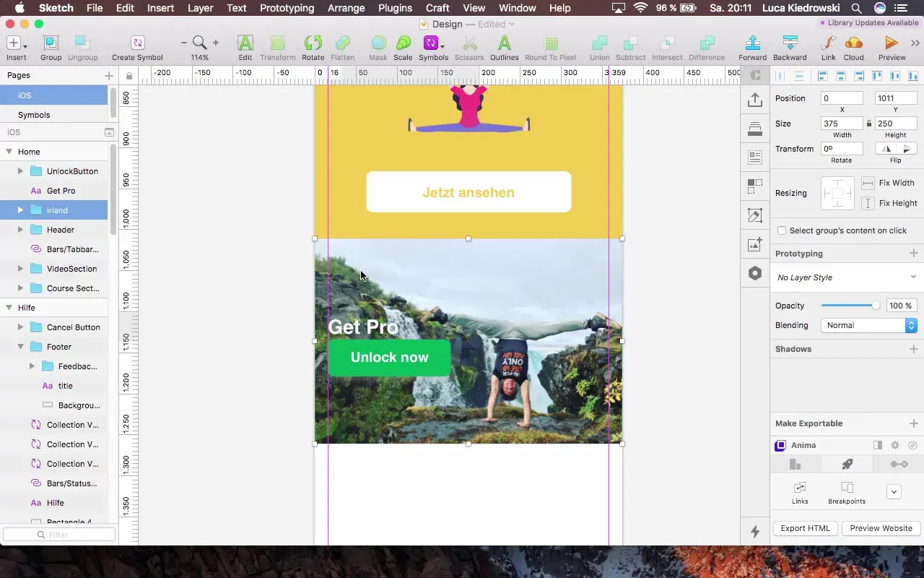Open the Insert menu
The width and height of the screenshot is (924, 578).
tap(160, 8)
